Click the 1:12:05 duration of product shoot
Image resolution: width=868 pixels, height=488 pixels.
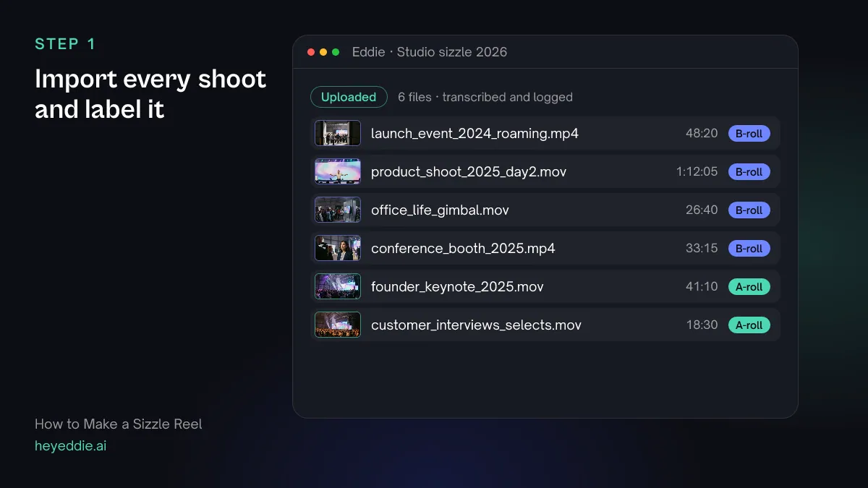click(697, 171)
